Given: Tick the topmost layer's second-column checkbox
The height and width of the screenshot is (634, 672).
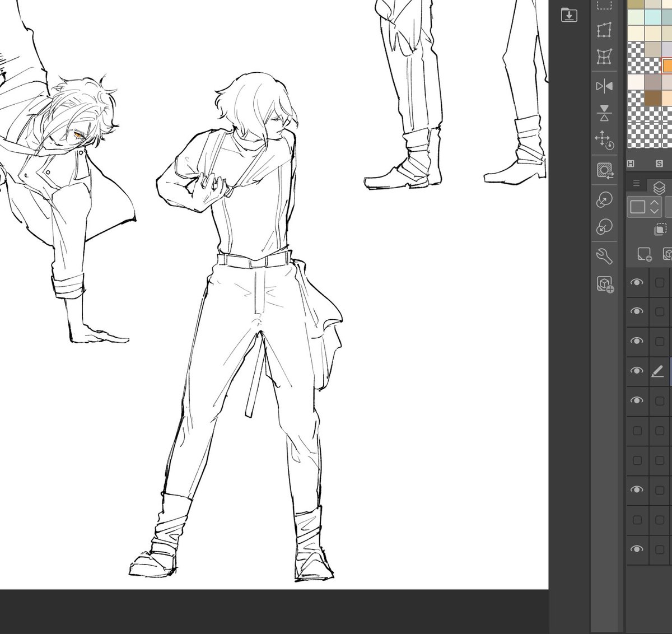Looking at the screenshot, I should (660, 283).
